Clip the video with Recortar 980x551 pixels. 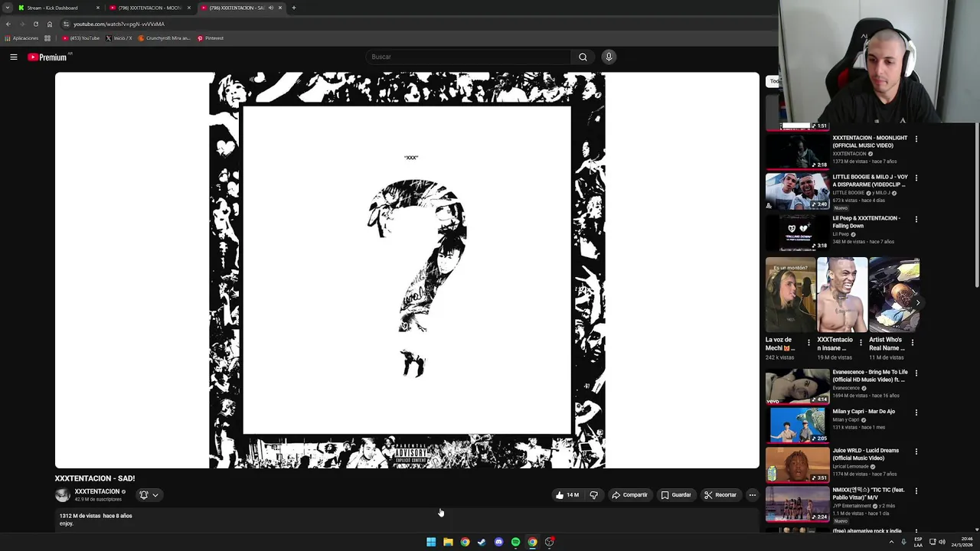coord(720,495)
